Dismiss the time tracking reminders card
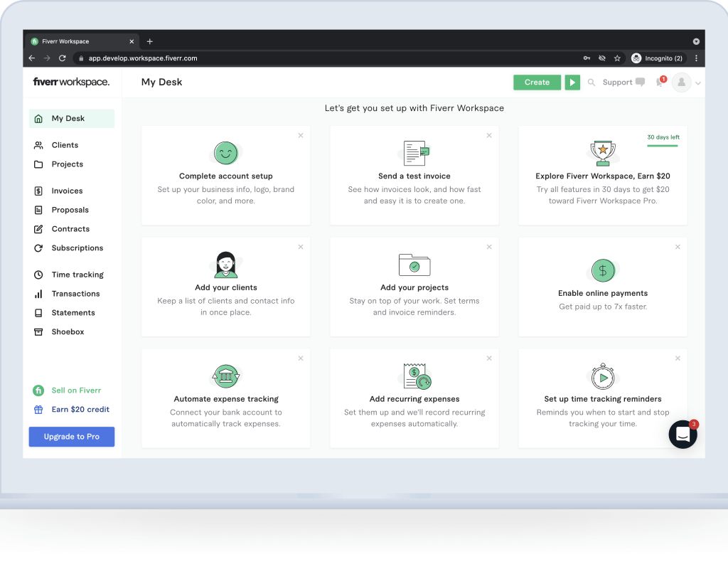 click(x=678, y=358)
